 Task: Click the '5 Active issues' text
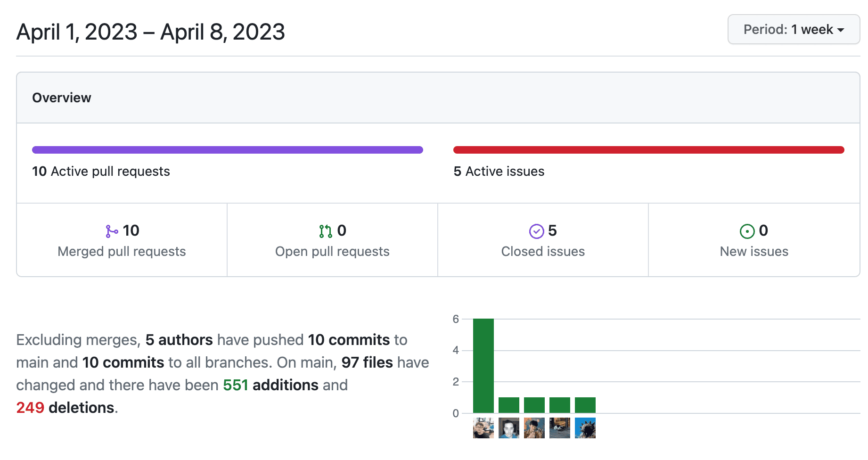coord(499,172)
